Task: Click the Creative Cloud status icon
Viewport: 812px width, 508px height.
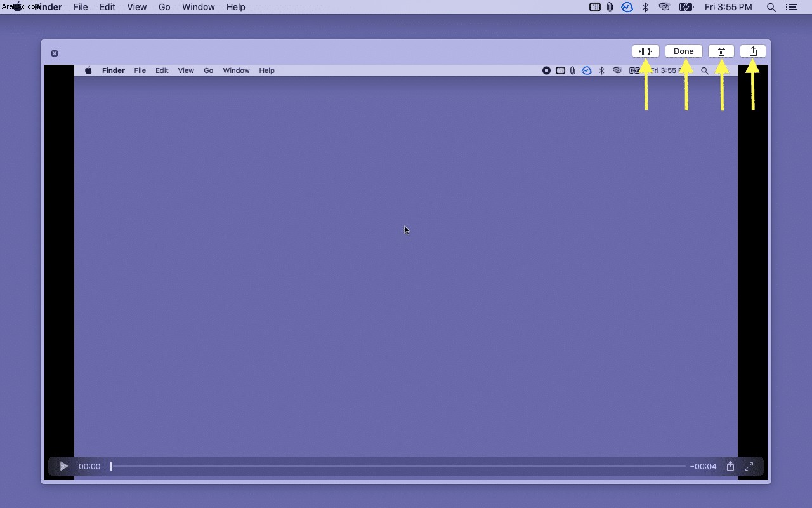Action: click(x=664, y=7)
